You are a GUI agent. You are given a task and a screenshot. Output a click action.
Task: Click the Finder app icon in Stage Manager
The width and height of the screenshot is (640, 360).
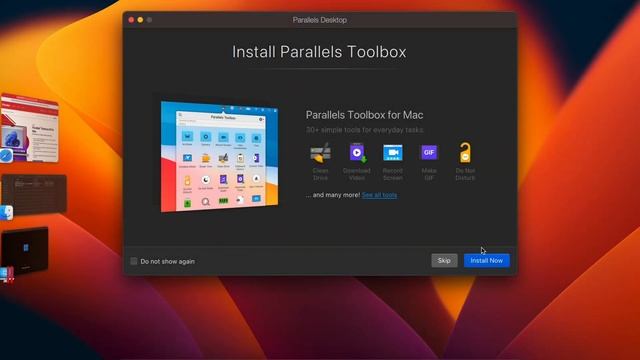6,213
